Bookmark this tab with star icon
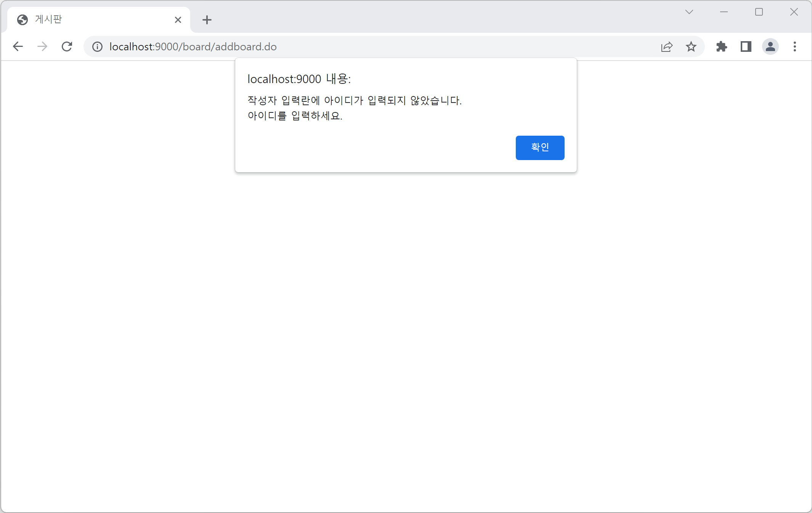The height and width of the screenshot is (513, 812). pyautogui.click(x=691, y=46)
